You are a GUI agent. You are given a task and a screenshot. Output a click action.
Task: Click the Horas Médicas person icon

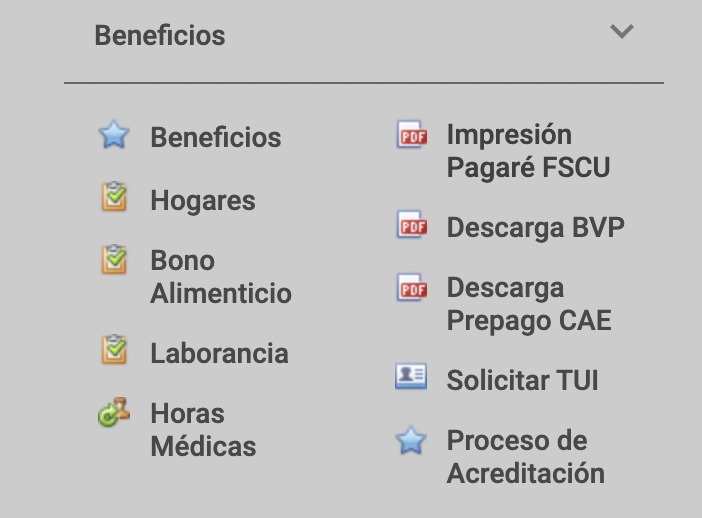tap(114, 412)
